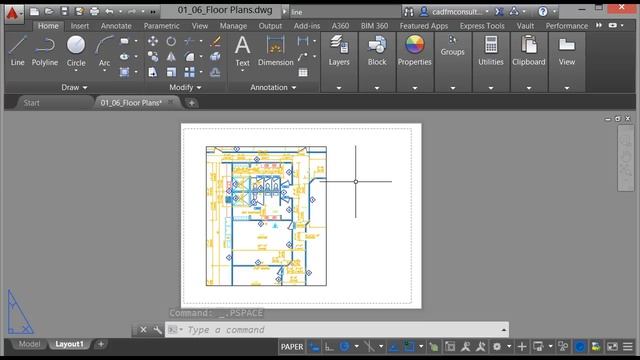Click the Dimension tool

coord(276,51)
